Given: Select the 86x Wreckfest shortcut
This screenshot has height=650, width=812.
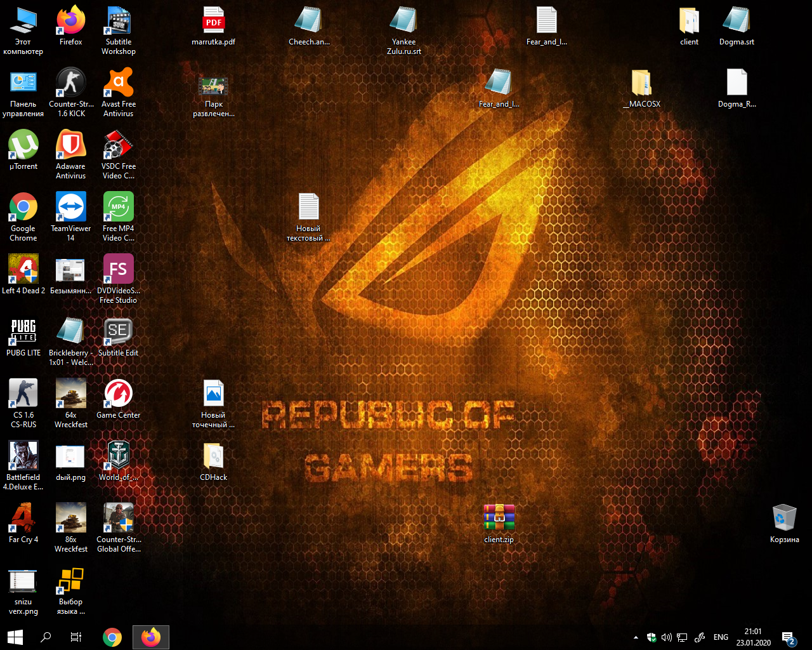Looking at the screenshot, I should click(x=71, y=527).
